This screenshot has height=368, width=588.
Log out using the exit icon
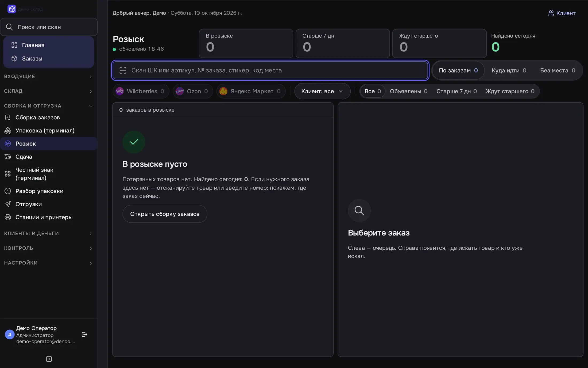[84, 335]
